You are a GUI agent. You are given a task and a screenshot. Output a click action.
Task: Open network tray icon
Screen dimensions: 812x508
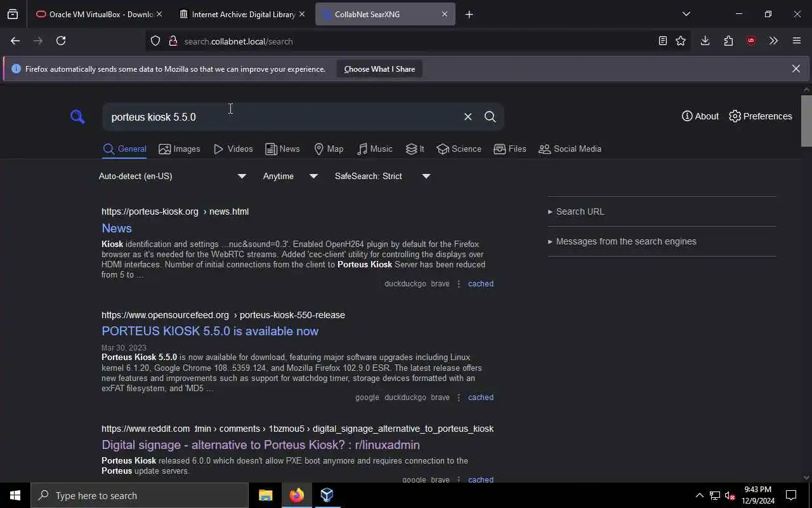[715, 496]
